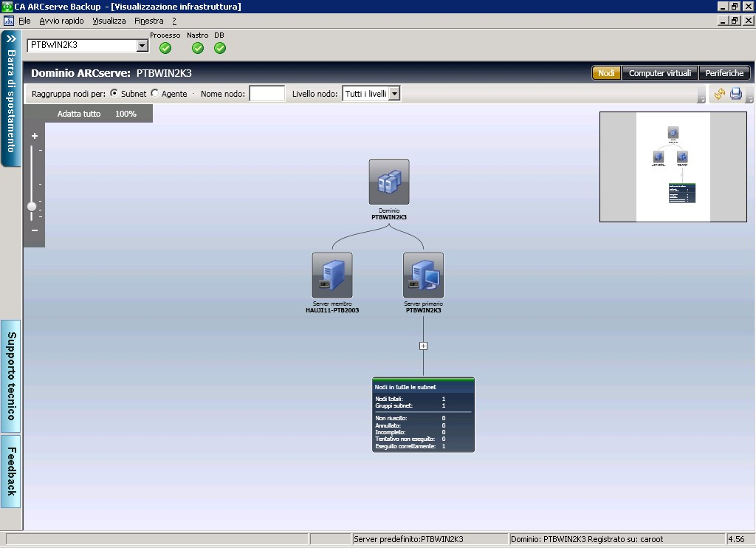Viewport: 756px width, 548px height.
Task: Select the PTBWIN2K3 primary server icon
Action: tap(423, 275)
